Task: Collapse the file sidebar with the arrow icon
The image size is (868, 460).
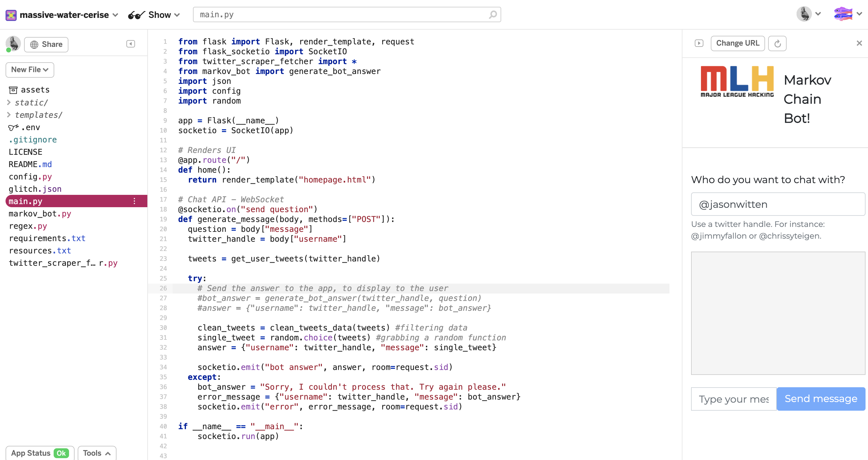Action: (x=131, y=44)
